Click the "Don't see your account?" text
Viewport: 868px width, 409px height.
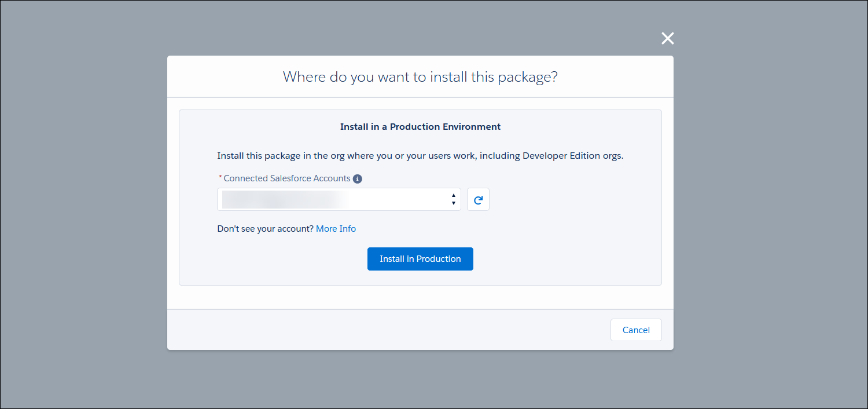pyautogui.click(x=265, y=229)
